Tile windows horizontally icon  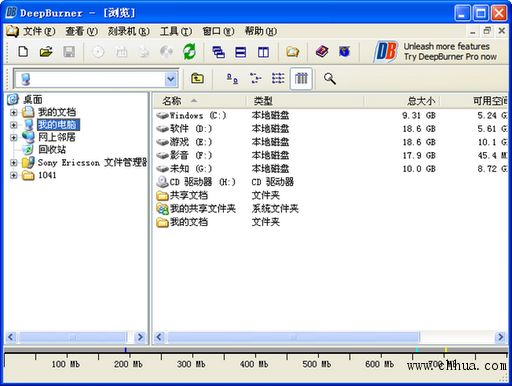[x=241, y=52]
